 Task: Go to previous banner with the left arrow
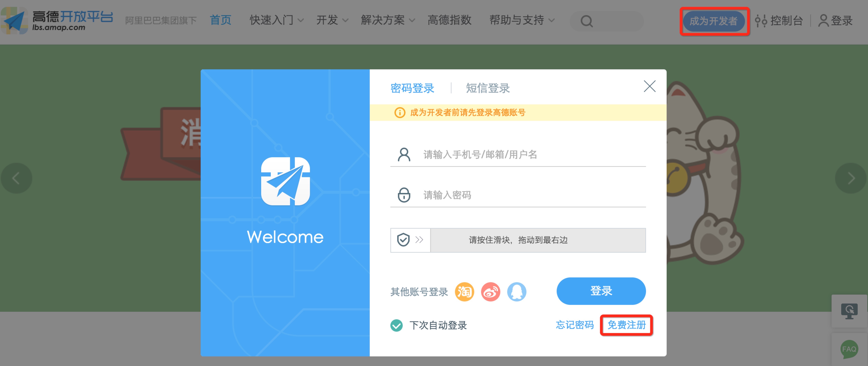point(16,178)
